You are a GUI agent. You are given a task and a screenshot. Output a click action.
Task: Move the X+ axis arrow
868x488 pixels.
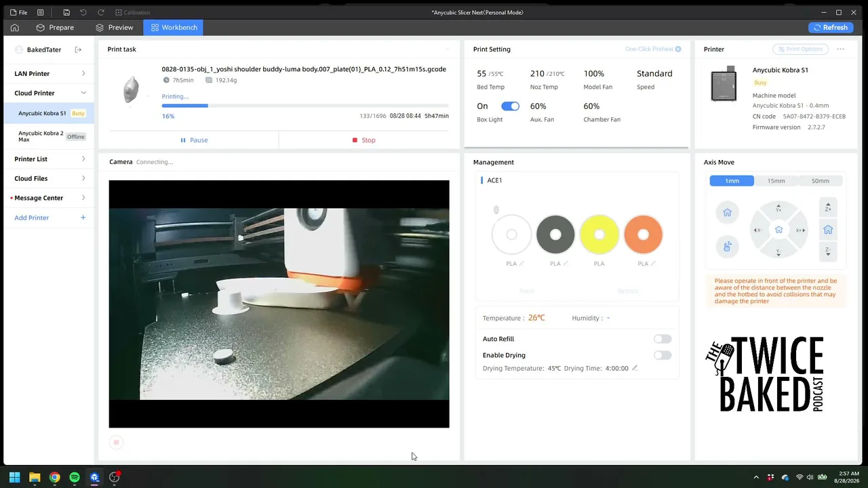point(800,230)
